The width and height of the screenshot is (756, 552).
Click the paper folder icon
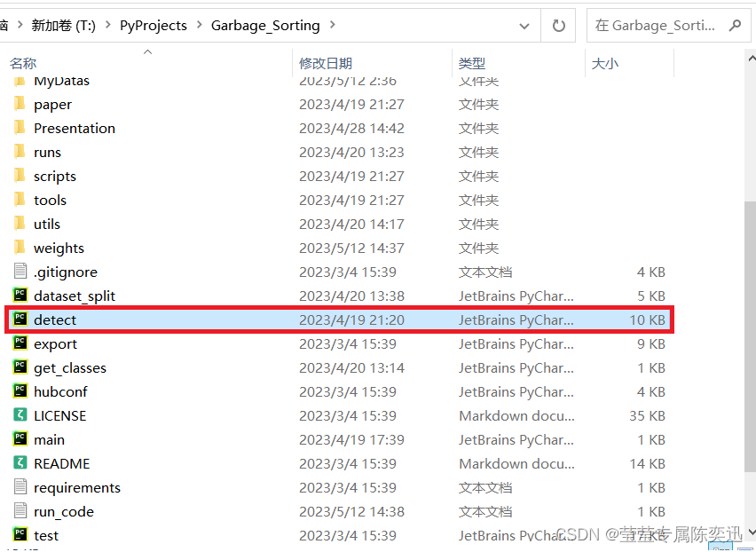click(20, 104)
